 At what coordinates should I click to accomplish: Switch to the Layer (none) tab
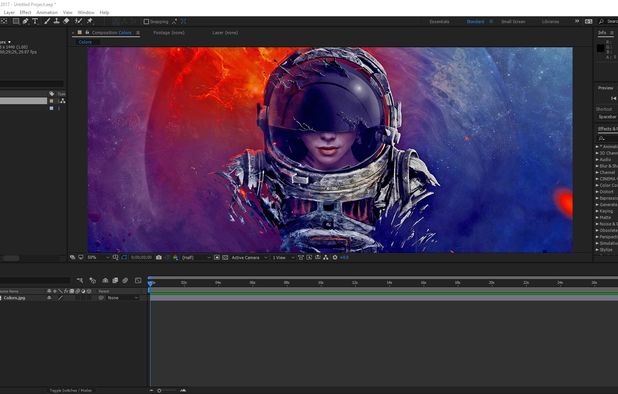pyautogui.click(x=225, y=33)
